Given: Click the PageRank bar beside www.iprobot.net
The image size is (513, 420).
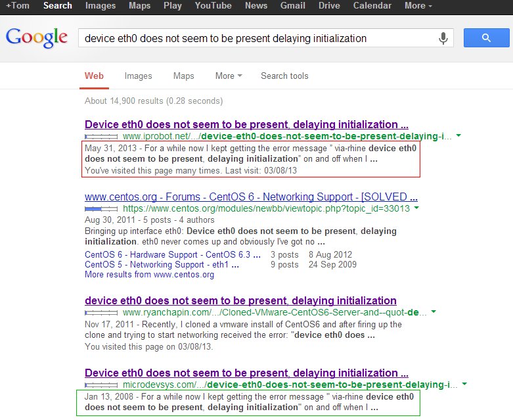Looking at the screenshot, I should [101, 137].
